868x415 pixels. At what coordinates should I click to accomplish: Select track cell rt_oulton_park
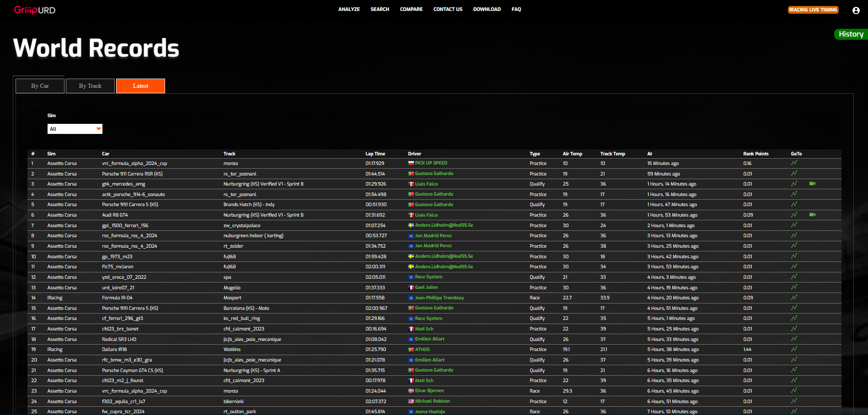point(240,411)
